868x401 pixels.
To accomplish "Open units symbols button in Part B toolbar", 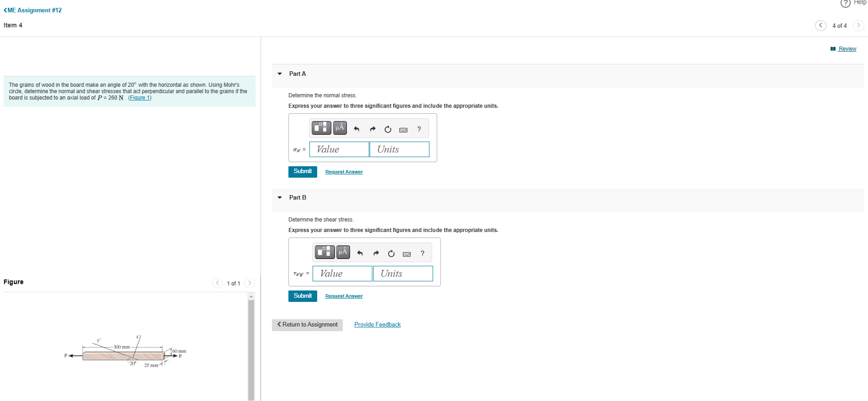I will click(343, 252).
